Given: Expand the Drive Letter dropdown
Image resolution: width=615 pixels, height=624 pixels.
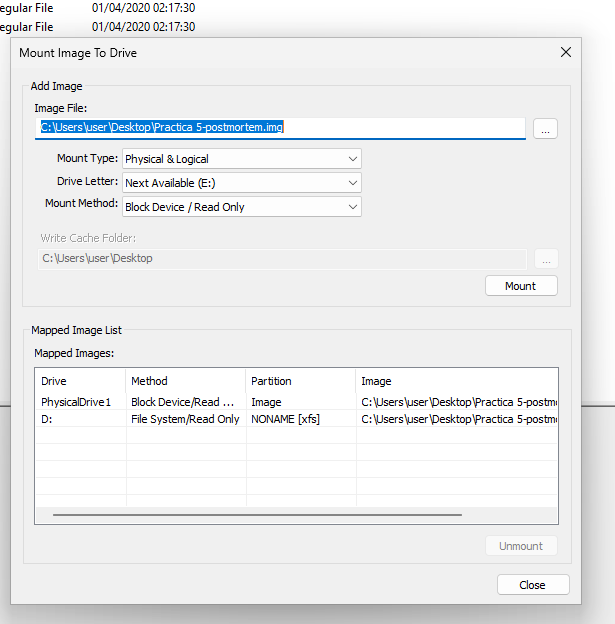Looking at the screenshot, I should coord(242,183).
